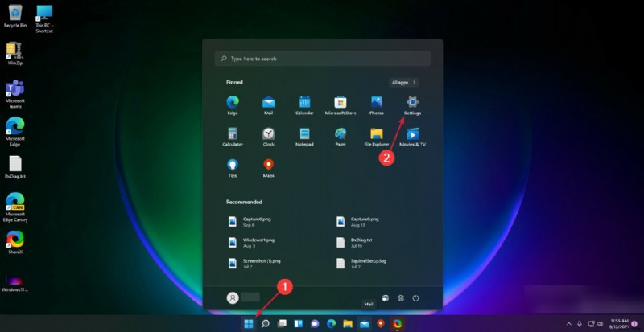Select the WinZip desktop shortcut

[14, 54]
